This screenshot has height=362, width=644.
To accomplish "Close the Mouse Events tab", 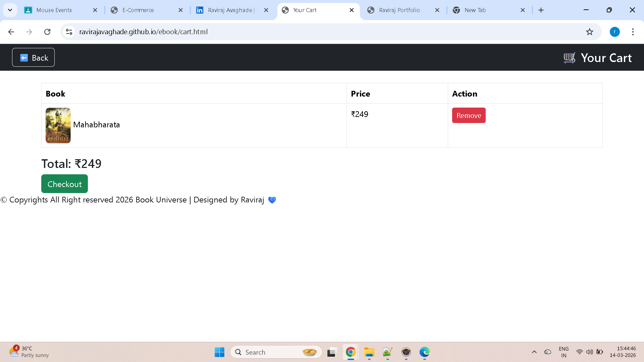I will coord(95,10).
